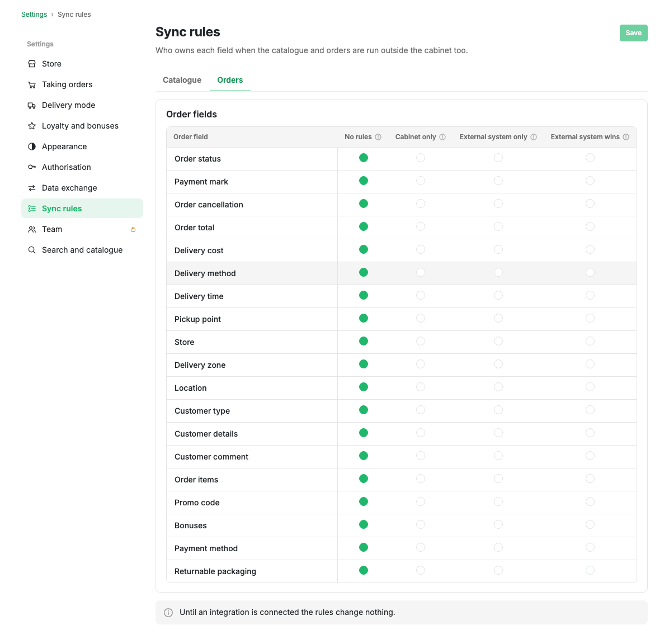Click the Cabinet only column header

click(x=416, y=137)
